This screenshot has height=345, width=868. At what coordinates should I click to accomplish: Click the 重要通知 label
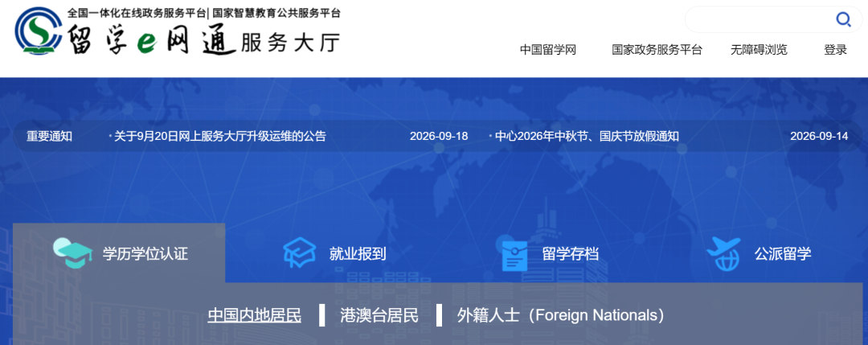click(x=49, y=136)
